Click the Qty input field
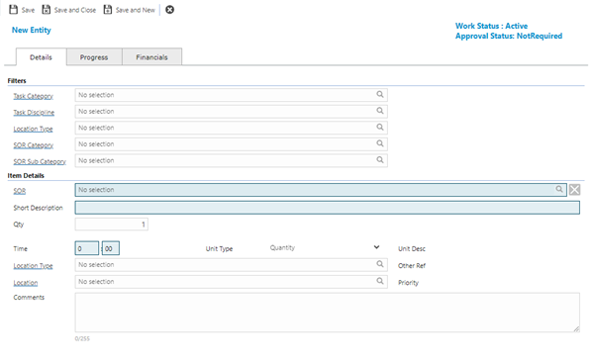 111,224
